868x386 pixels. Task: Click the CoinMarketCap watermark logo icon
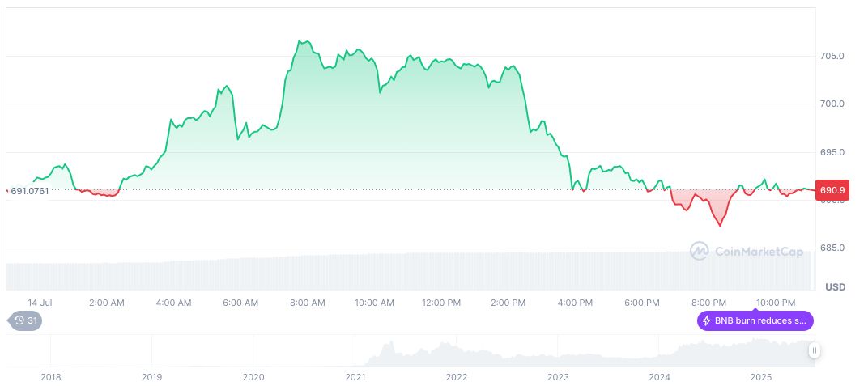(699, 252)
